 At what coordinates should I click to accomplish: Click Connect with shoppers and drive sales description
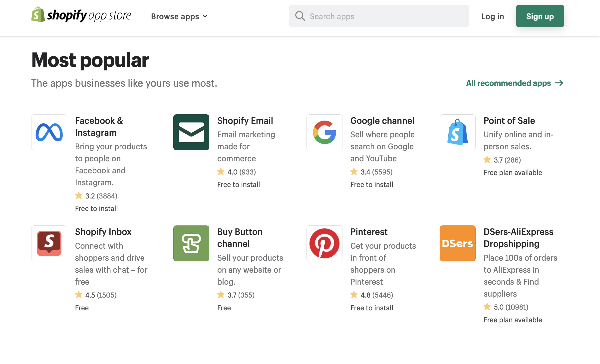111,264
